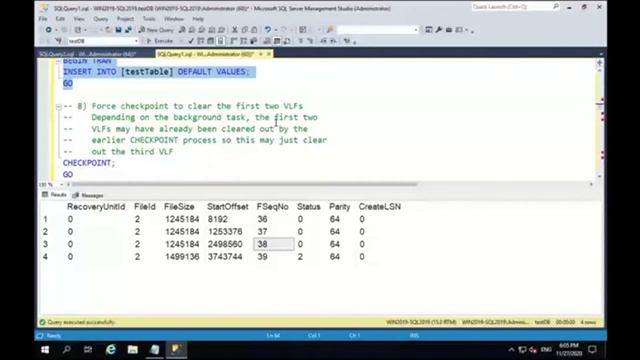Navigate backward with the back arrow icon
The height and width of the screenshot is (360, 640).
click(x=48, y=30)
